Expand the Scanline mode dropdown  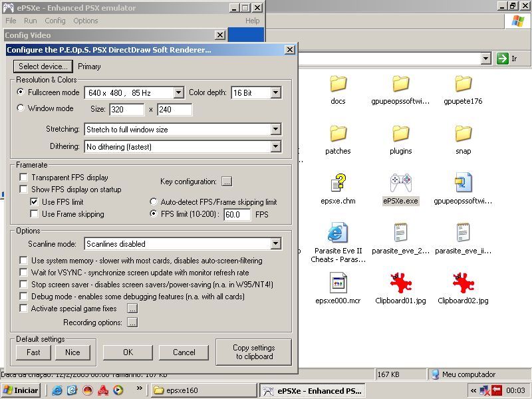275,243
